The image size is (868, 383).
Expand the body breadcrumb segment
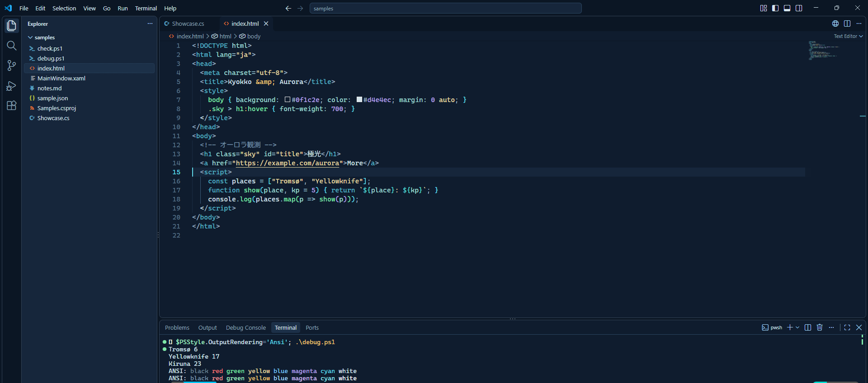click(x=250, y=36)
